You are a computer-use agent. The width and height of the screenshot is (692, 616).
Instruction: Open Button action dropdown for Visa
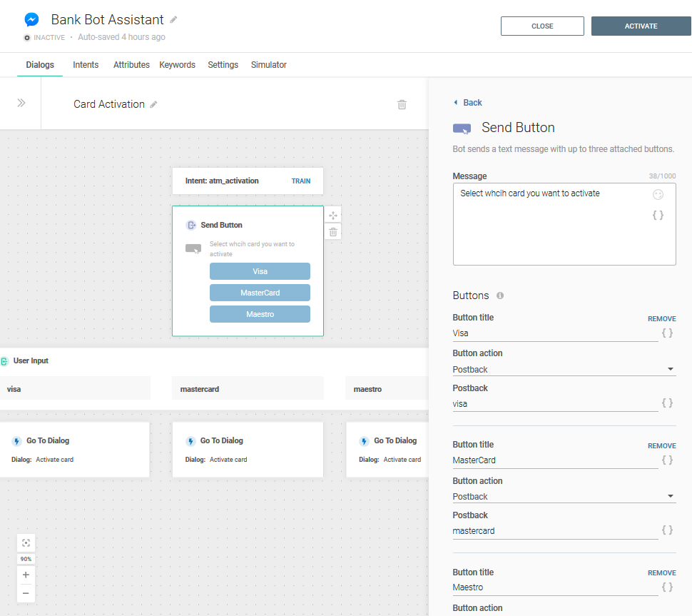(564, 369)
